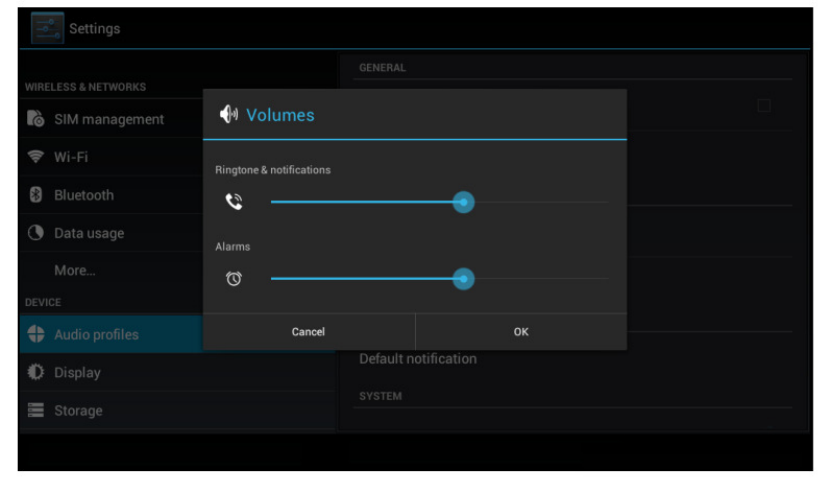
Task: Open Bluetooth settings
Action: point(111,195)
